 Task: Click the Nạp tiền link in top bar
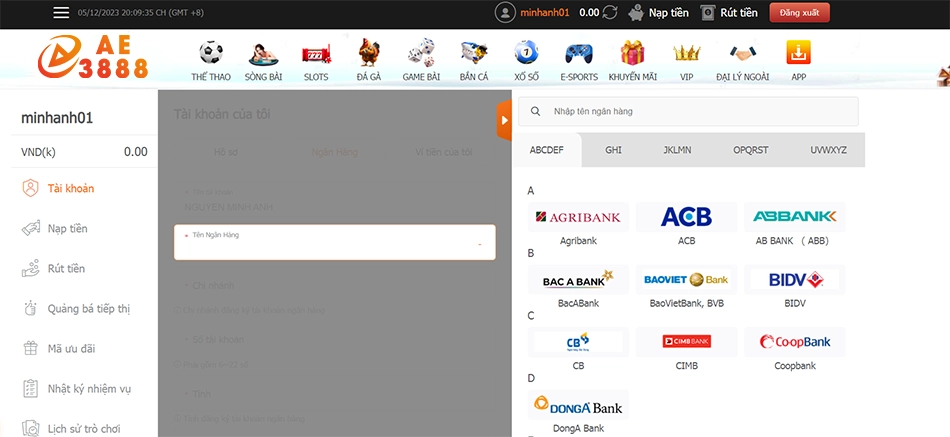coord(668,13)
